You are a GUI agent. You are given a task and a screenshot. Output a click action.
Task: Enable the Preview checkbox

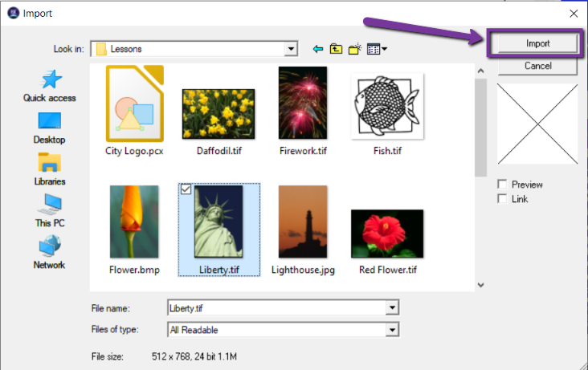click(503, 185)
